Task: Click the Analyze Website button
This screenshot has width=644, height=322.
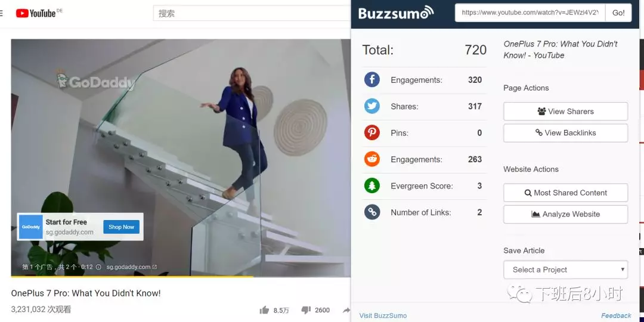Action: (x=565, y=214)
